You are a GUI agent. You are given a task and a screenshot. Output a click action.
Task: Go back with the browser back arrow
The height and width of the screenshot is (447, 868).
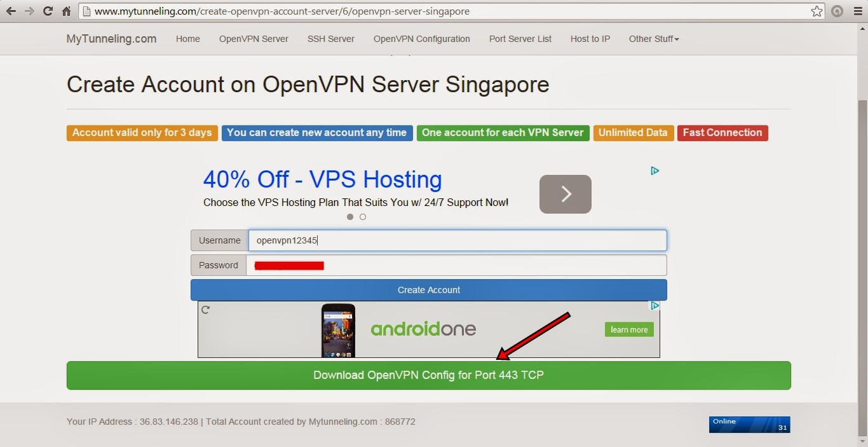point(11,11)
